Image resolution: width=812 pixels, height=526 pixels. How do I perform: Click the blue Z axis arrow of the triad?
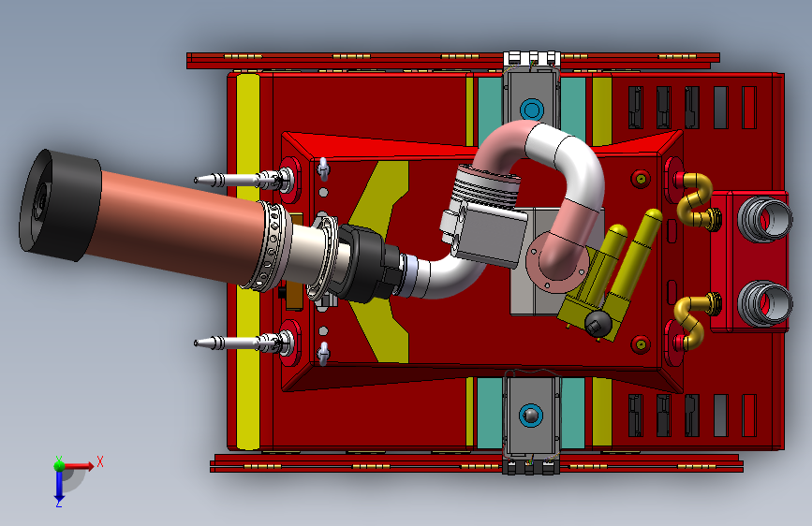[x=59, y=487]
